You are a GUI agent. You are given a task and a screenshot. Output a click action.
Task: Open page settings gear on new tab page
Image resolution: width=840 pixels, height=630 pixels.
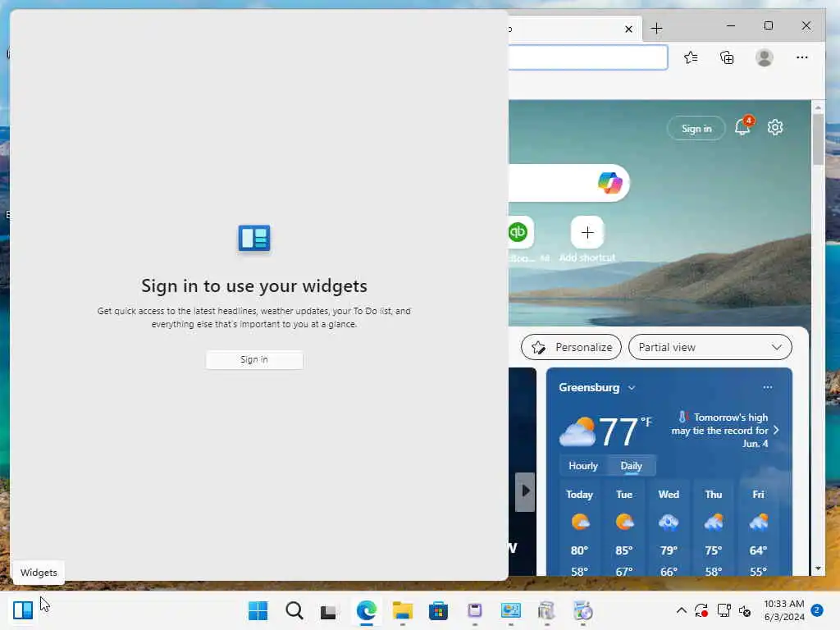(x=775, y=127)
